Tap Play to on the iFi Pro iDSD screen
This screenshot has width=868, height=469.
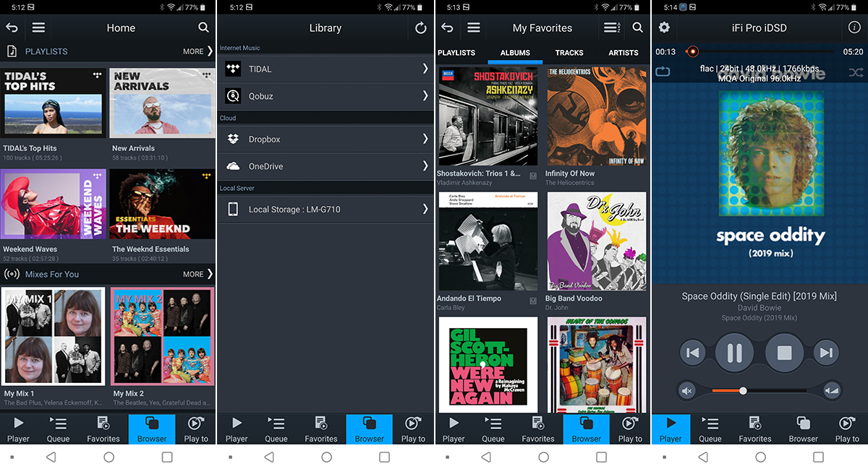pyautogui.click(x=847, y=429)
